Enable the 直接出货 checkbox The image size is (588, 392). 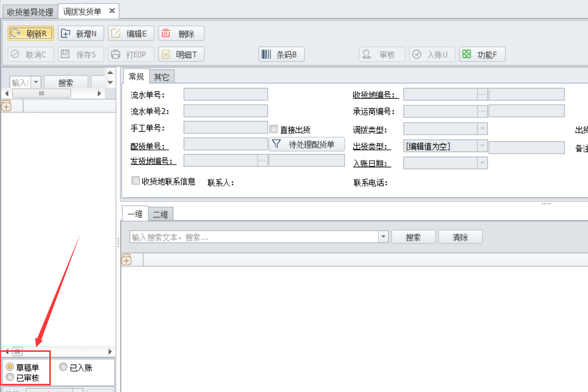[x=274, y=130]
